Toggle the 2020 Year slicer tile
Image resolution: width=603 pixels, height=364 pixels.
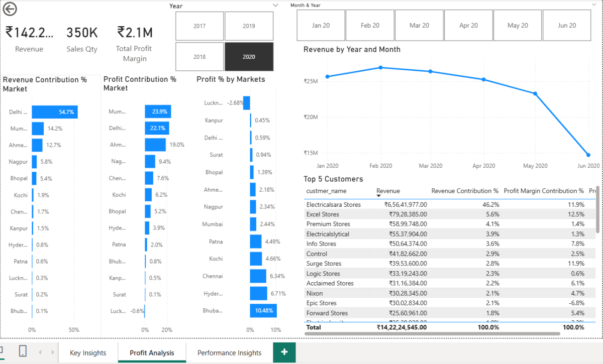(x=249, y=57)
